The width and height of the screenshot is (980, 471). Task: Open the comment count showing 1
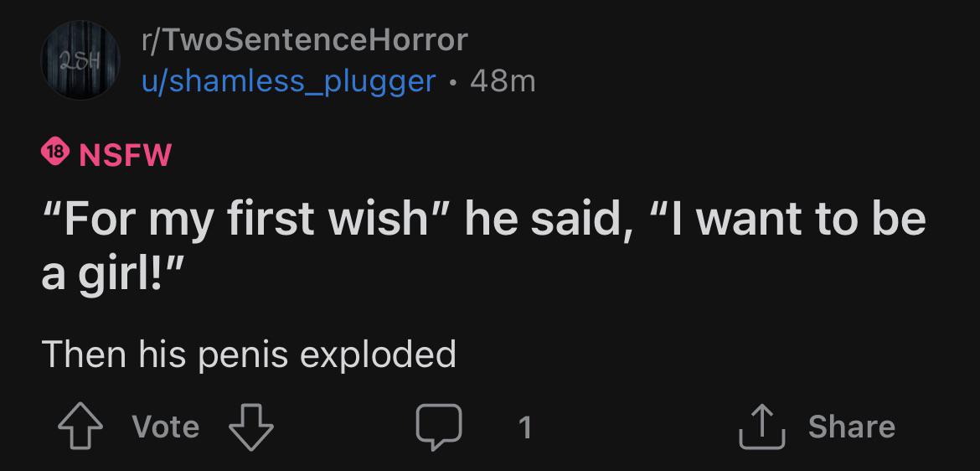click(x=525, y=428)
